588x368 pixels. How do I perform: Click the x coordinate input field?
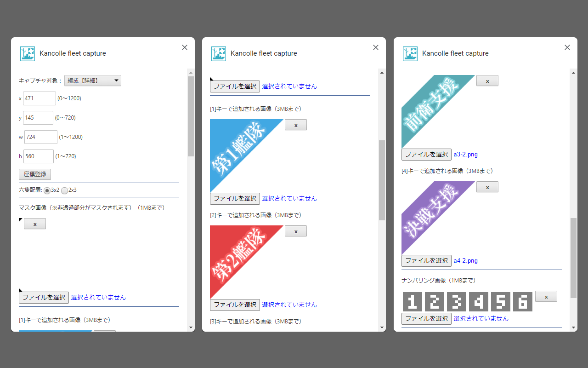[x=39, y=98]
